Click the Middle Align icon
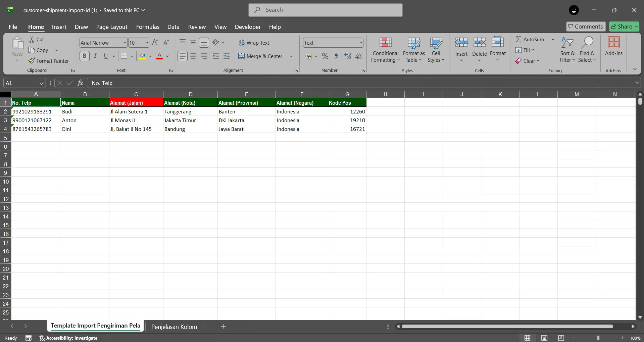 193,43
